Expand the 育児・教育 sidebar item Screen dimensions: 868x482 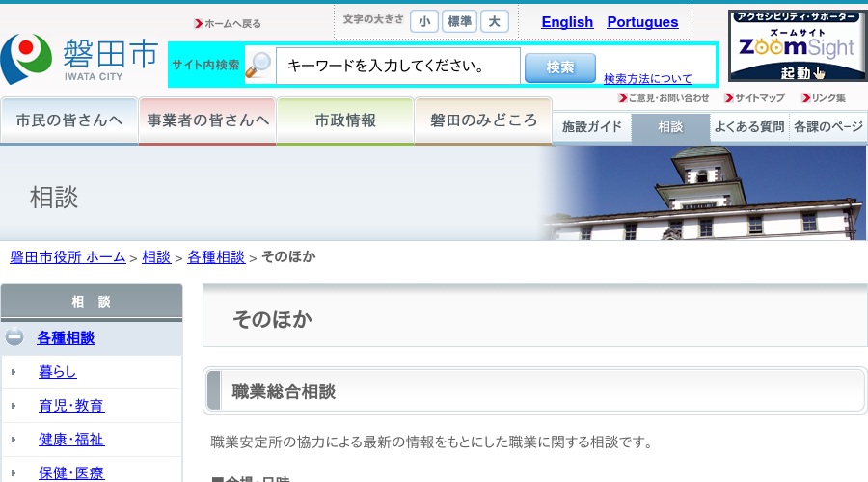[x=14, y=406]
